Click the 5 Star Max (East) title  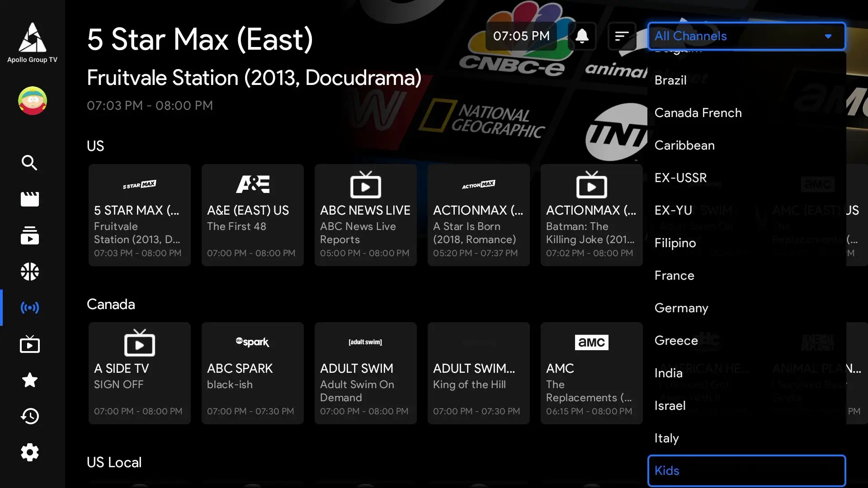(200, 39)
